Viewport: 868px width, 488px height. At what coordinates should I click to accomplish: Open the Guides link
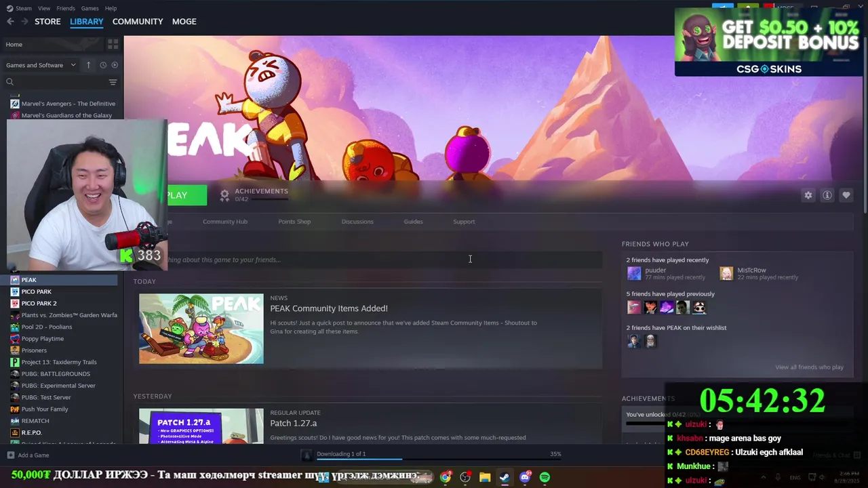point(413,222)
